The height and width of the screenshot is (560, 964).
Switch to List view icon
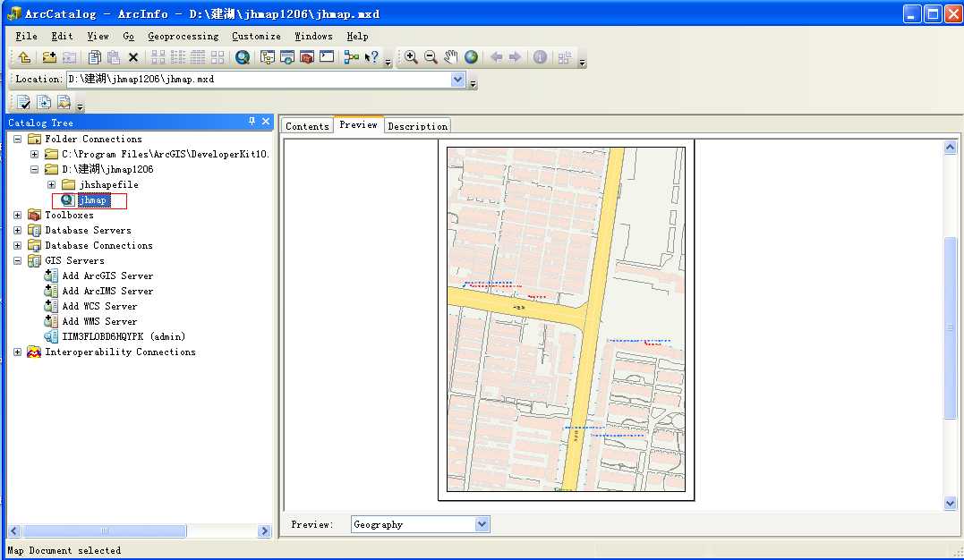click(x=178, y=57)
